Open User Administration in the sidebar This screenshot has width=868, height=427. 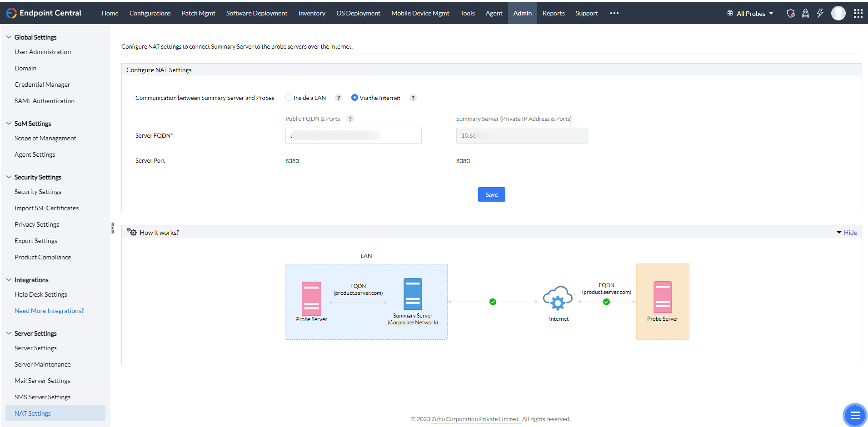(43, 52)
